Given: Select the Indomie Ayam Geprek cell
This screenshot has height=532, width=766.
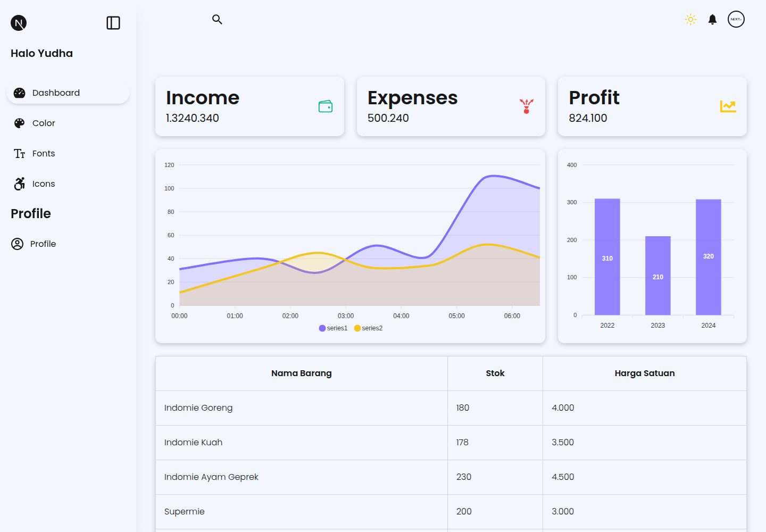Looking at the screenshot, I should [302, 477].
